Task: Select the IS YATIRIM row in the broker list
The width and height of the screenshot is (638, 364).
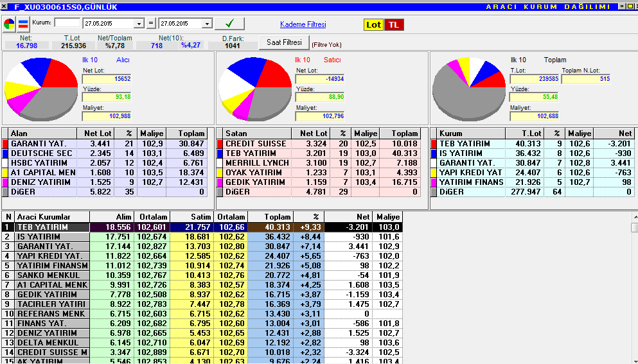Action: 202,237
